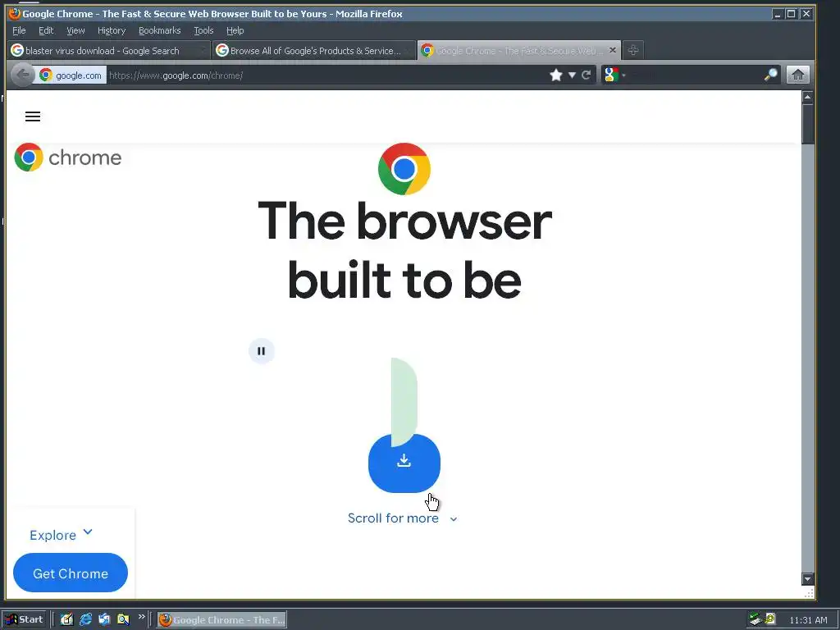The image size is (840, 630).
Task: Click the Chrome logo in the page header
Action: [x=68, y=157]
